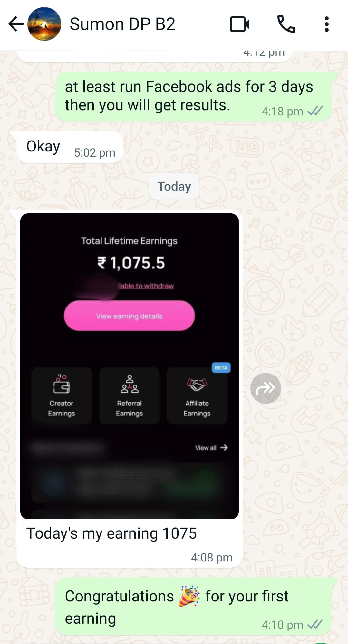Tap the back arrow icon

[15, 24]
